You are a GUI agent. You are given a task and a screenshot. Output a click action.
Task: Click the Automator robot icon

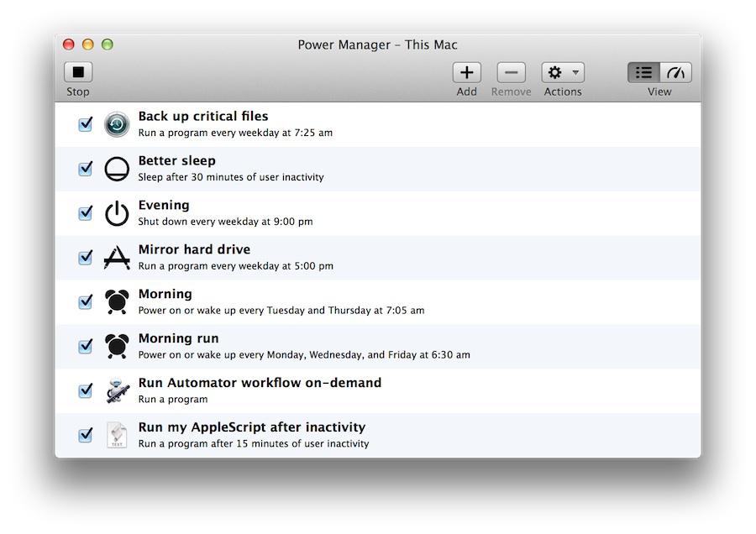point(117,390)
